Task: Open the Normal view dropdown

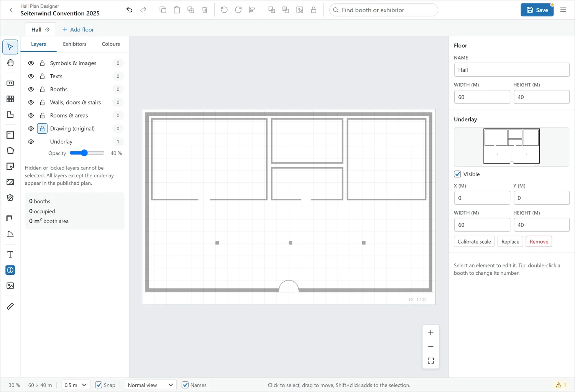Action: click(x=151, y=385)
